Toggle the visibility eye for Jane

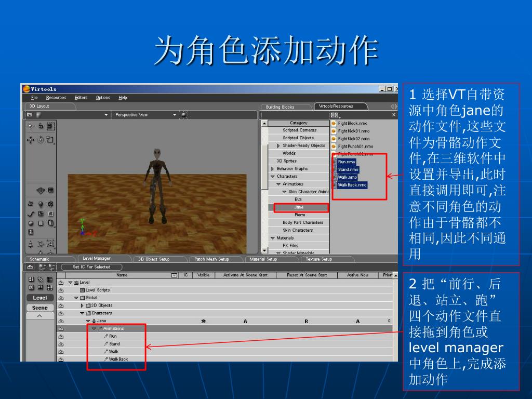204,321
